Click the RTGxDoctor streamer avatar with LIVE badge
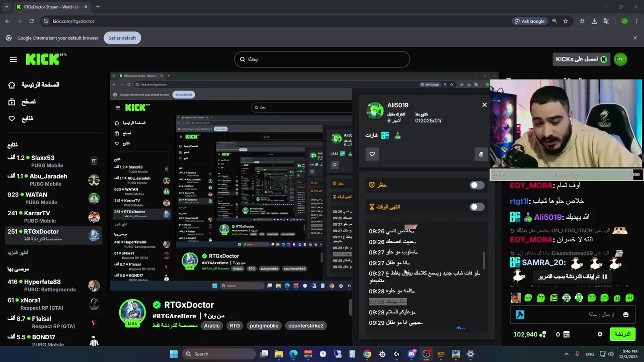This screenshot has height=362, width=644. point(132,312)
